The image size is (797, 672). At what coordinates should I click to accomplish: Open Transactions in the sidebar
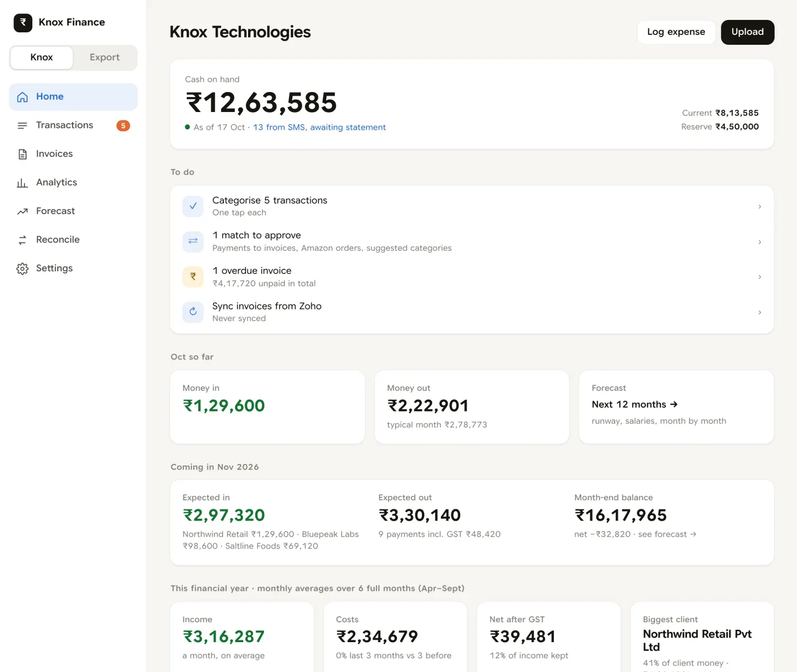(73, 125)
